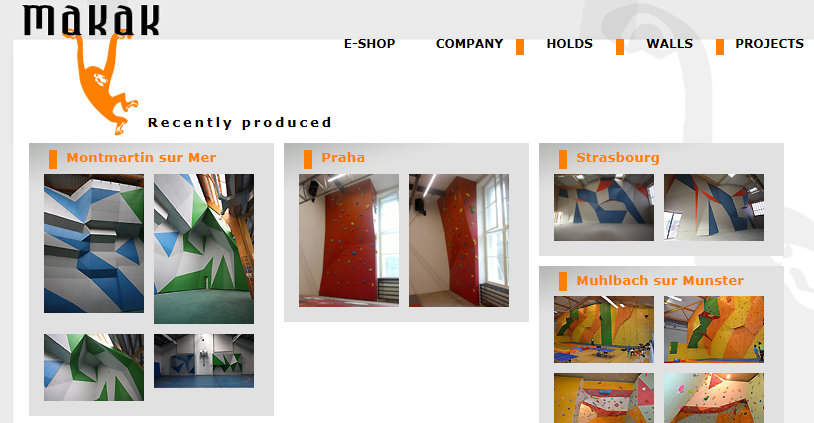Open the wide gym hall photo in Montmartin

click(204, 361)
